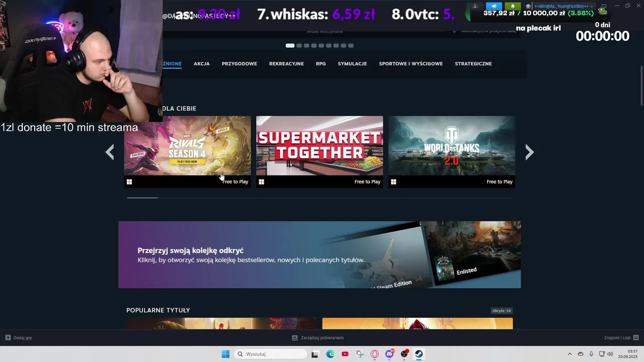Viewport: 644px width, 362px height.
Task: Open Task View from the taskbar
Action: point(315,354)
